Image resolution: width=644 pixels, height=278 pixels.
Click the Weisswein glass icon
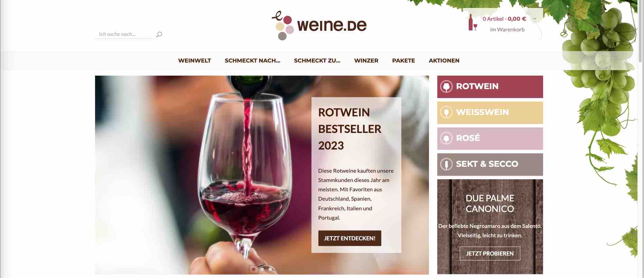click(446, 113)
